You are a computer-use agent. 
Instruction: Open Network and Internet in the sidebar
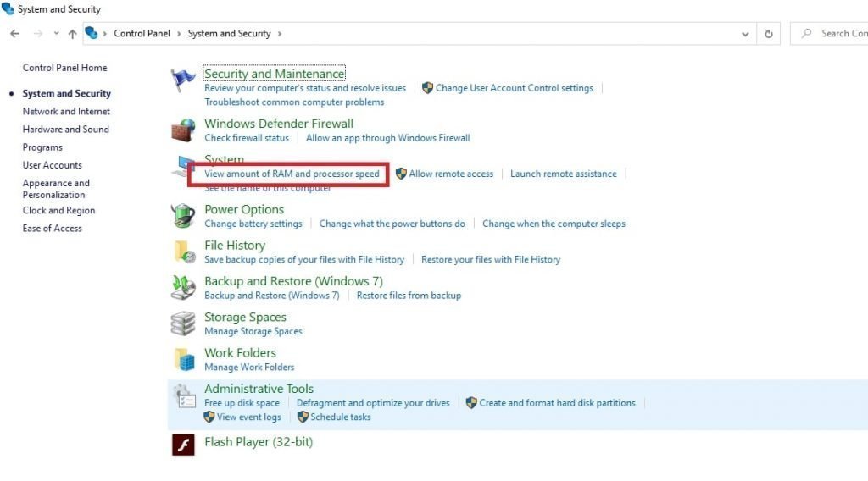coord(66,112)
